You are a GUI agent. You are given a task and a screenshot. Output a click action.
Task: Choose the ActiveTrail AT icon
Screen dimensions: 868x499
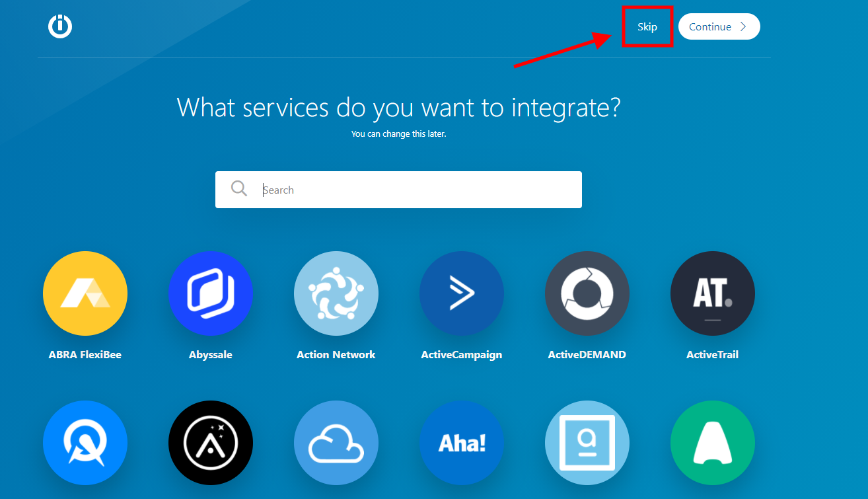coord(713,293)
